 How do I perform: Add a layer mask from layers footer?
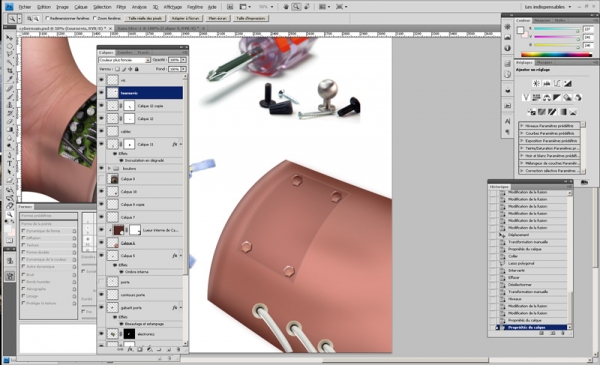pyautogui.click(x=140, y=349)
